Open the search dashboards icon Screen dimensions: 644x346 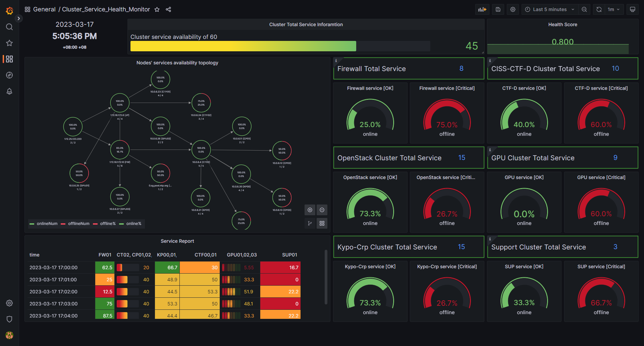9,27
